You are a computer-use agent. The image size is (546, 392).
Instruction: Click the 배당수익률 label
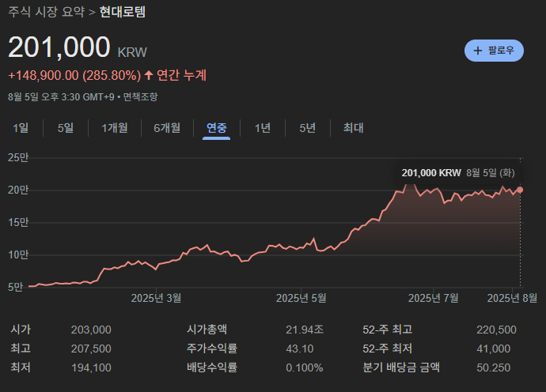click(212, 367)
